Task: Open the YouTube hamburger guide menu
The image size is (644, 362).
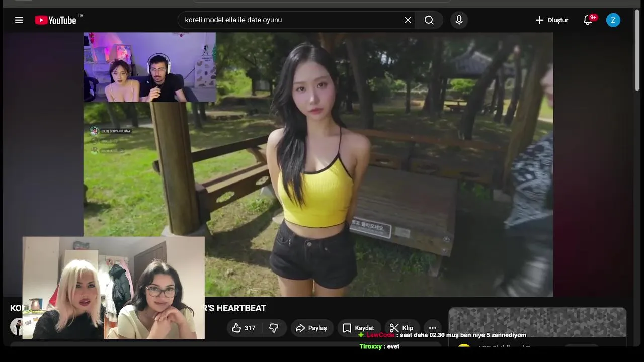Action: 19,20
